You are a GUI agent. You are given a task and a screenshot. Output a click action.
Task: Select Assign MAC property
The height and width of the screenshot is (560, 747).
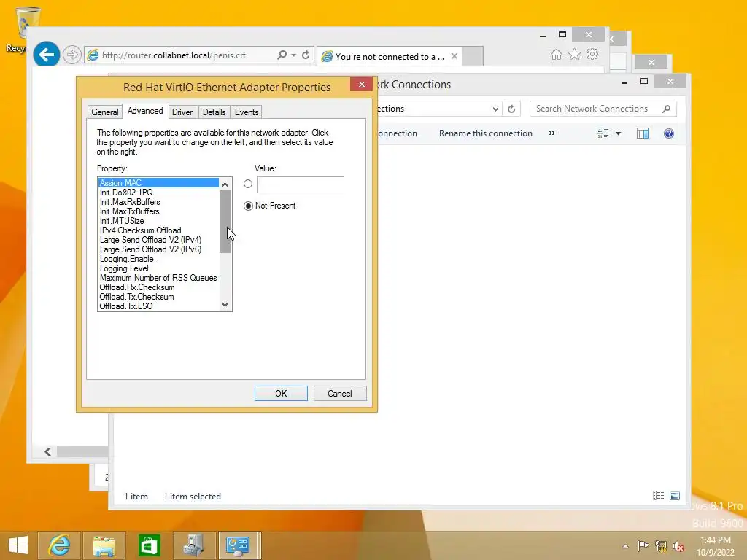(158, 183)
